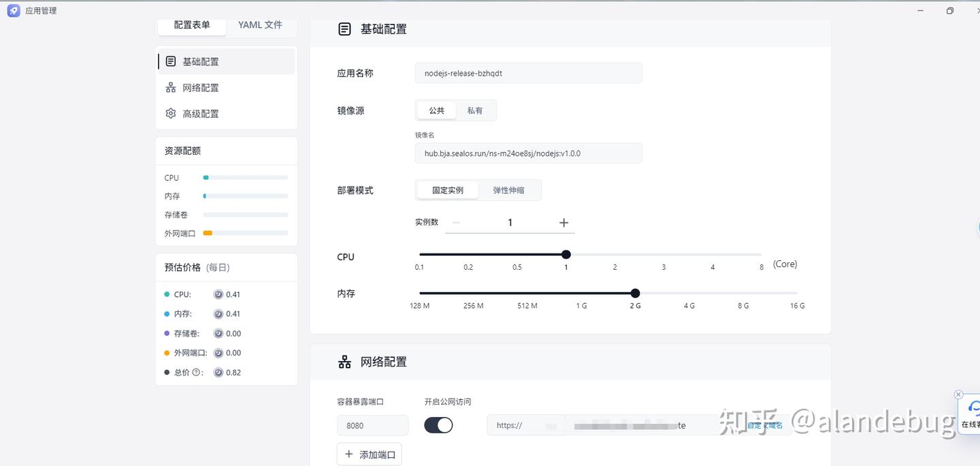Open 自定义域名 settings link

coord(764,424)
